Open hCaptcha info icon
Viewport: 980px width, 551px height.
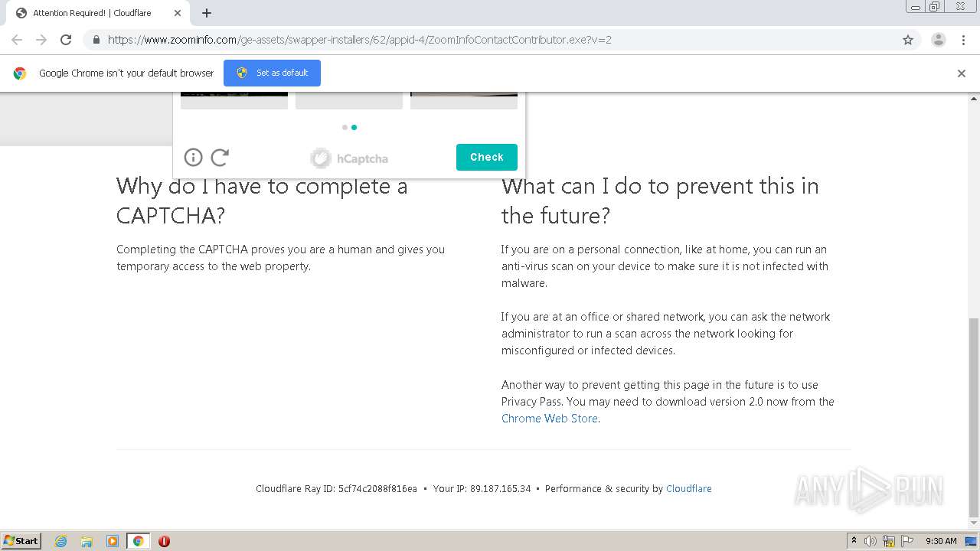pyautogui.click(x=194, y=157)
